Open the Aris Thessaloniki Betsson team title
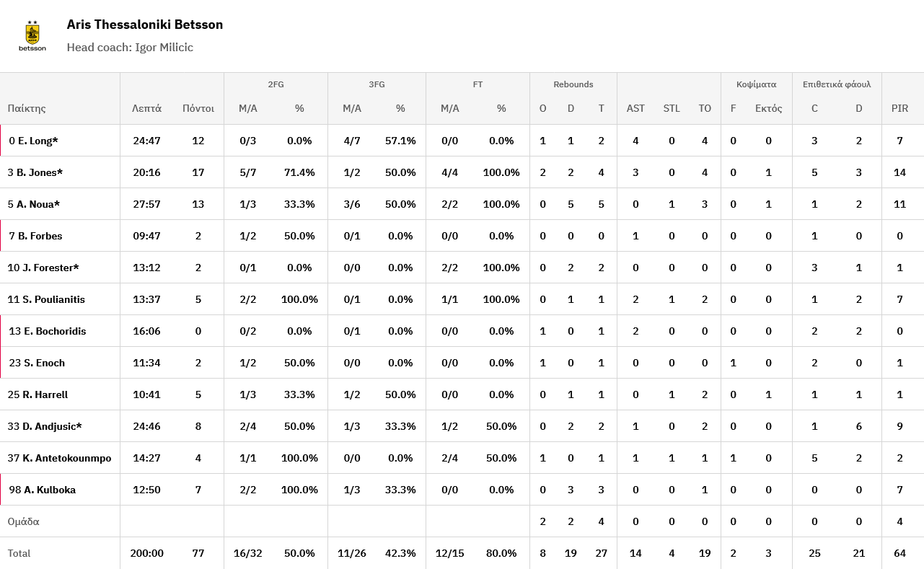Viewport: 924px width, 569px height. tap(144, 25)
